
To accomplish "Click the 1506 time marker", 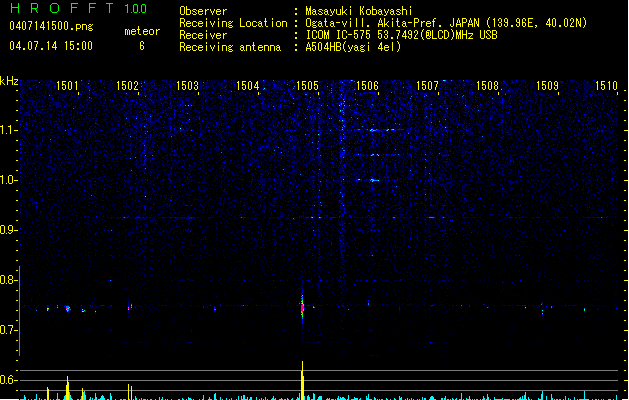I will click(x=367, y=86).
